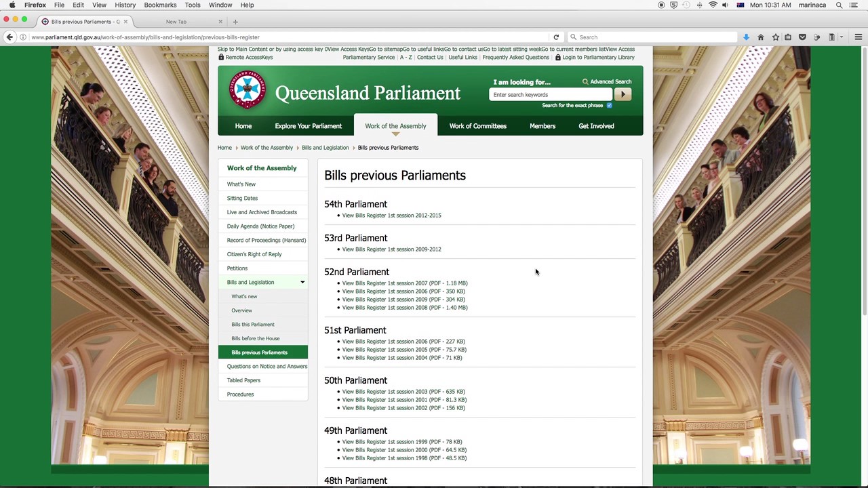The width and height of the screenshot is (868, 488).
Task: Open Bills Register 2007 PDF link
Action: [405, 283]
